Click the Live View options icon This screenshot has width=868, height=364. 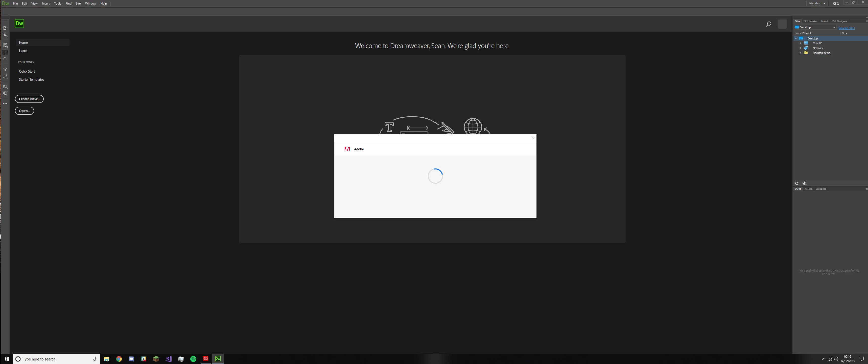click(5, 45)
